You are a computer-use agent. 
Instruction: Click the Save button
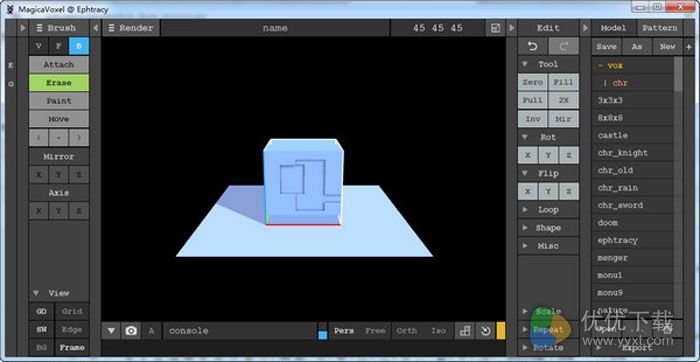606,46
